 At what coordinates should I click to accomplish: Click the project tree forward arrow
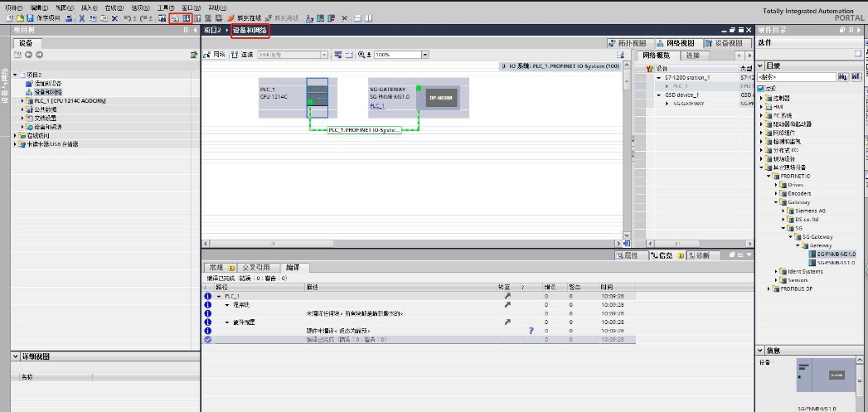39,55
